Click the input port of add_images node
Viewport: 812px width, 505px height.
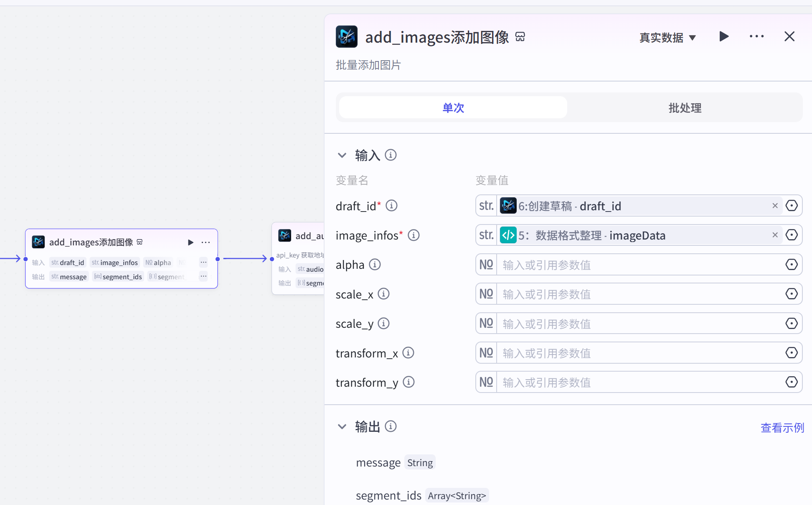[x=25, y=259]
